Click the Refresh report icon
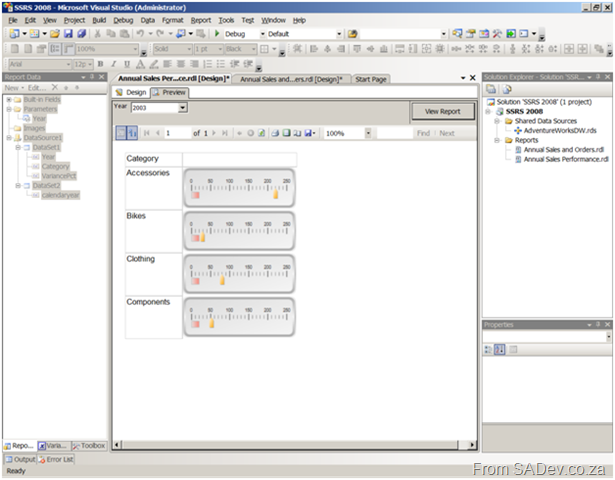The image size is (615, 480). 261,133
